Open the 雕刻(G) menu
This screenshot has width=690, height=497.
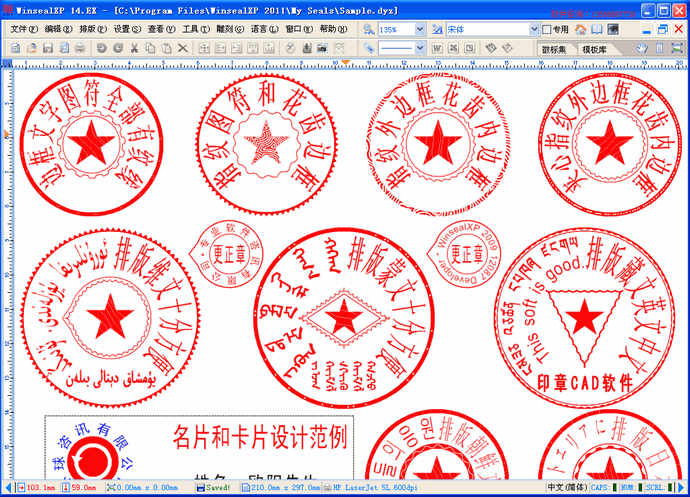230,29
